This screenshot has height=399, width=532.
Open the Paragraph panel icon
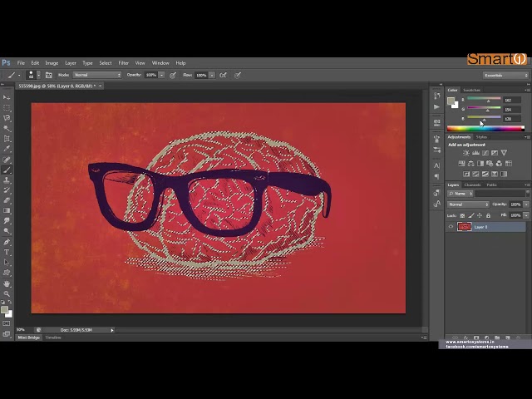coord(436,177)
